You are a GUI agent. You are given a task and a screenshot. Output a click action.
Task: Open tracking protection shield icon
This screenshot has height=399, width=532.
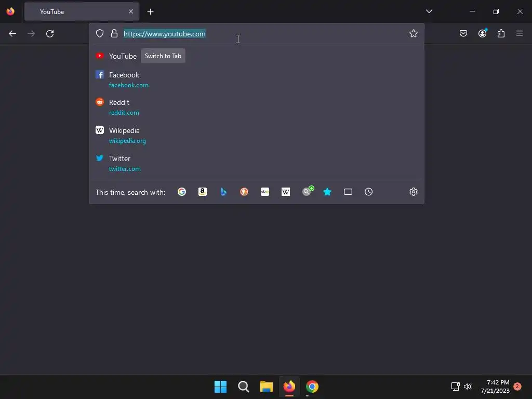(x=99, y=33)
